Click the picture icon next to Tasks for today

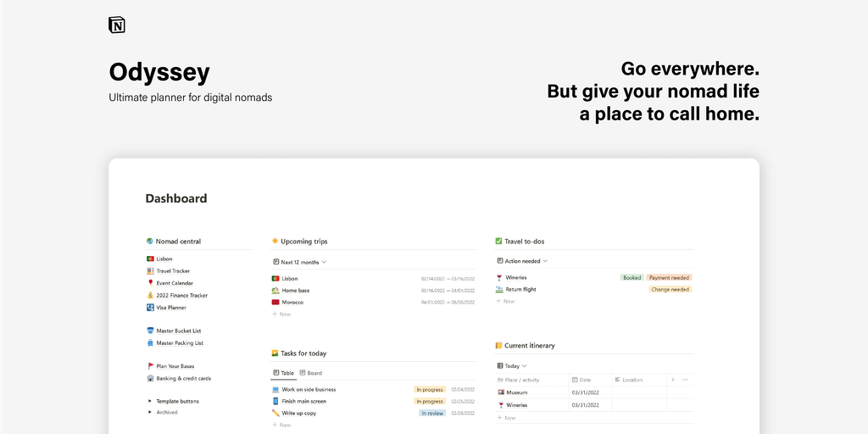click(x=275, y=353)
